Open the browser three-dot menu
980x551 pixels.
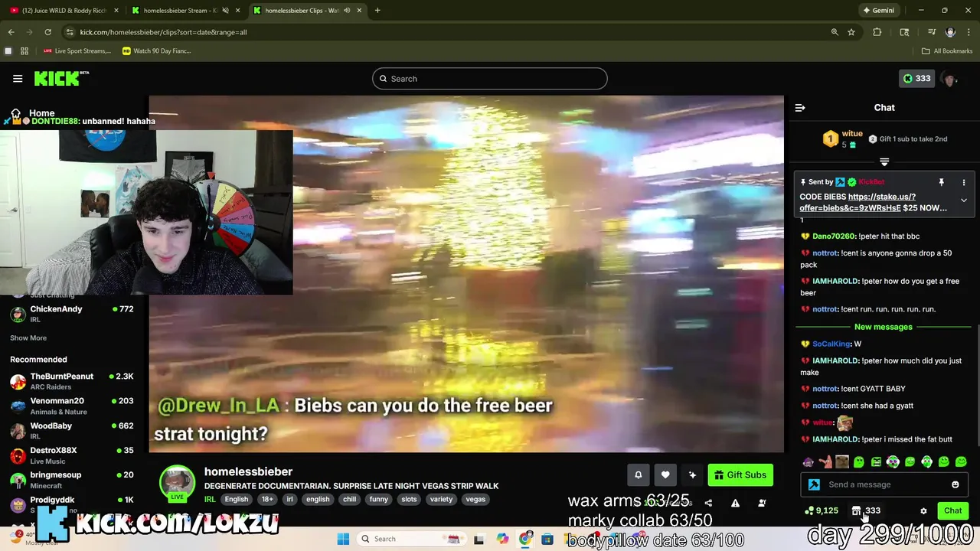tap(969, 32)
